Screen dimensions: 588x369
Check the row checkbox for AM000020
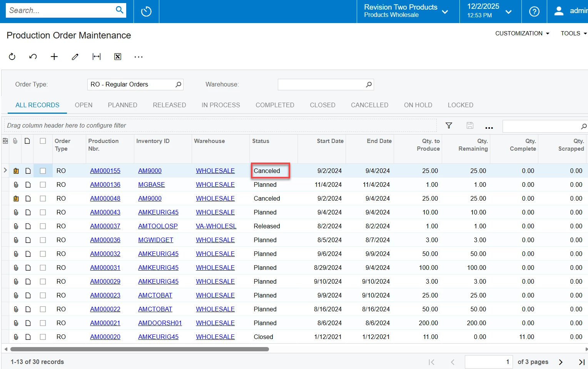43,337
